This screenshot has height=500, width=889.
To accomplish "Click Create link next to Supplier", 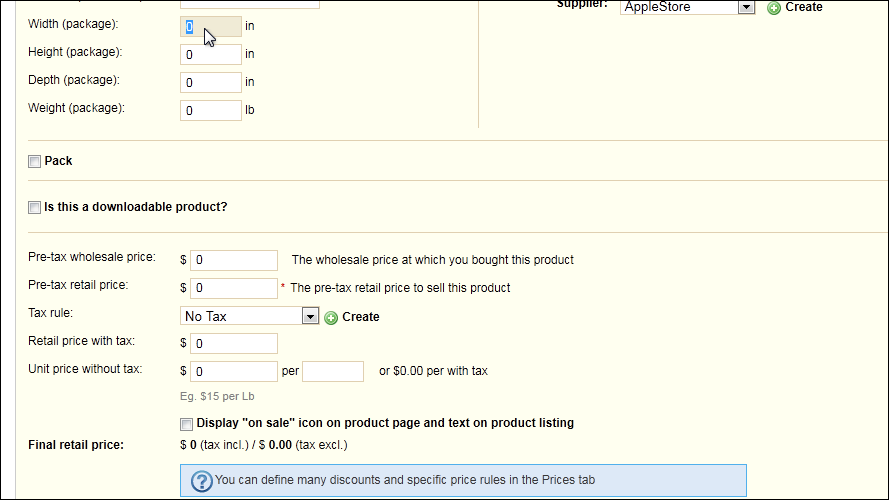I will [x=803, y=7].
